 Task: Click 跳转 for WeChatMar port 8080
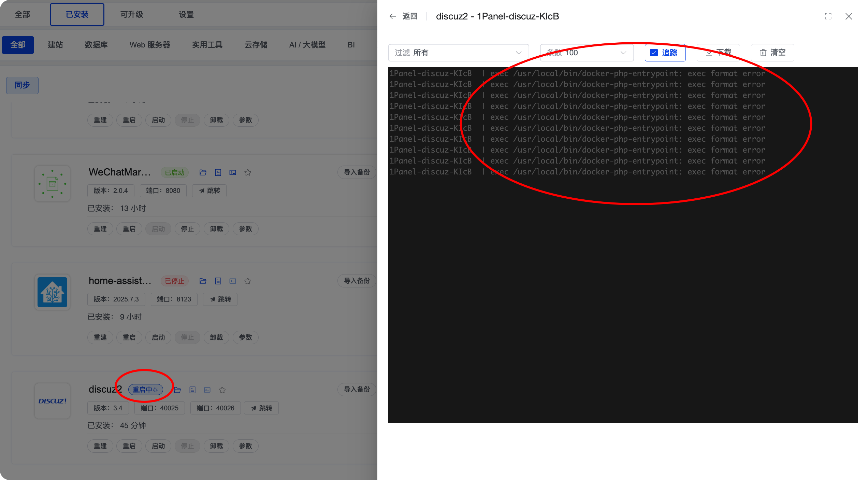point(209,190)
